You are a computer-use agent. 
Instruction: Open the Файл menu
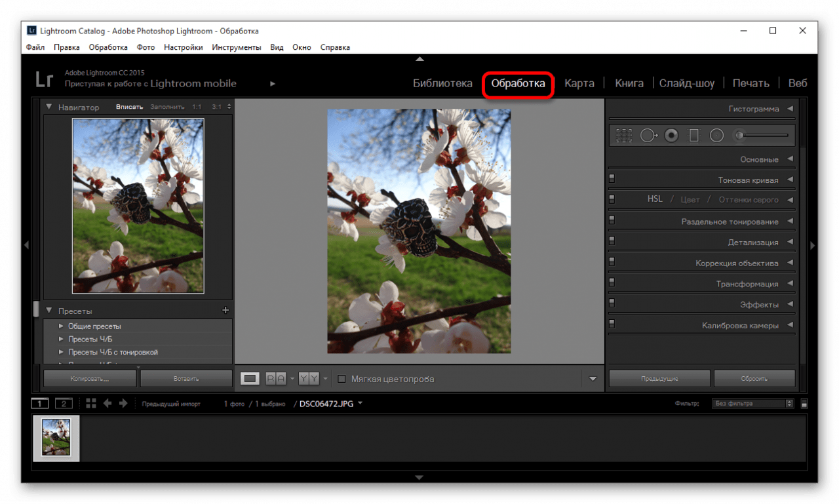[x=35, y=47]
